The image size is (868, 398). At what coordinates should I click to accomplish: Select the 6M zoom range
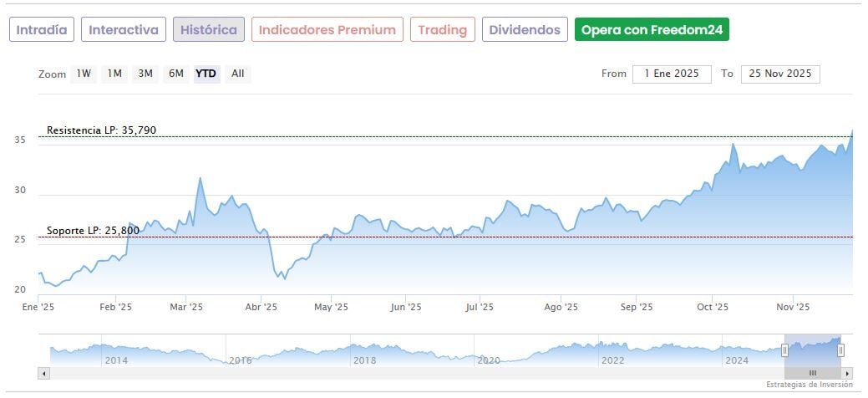tap(175, 74)
